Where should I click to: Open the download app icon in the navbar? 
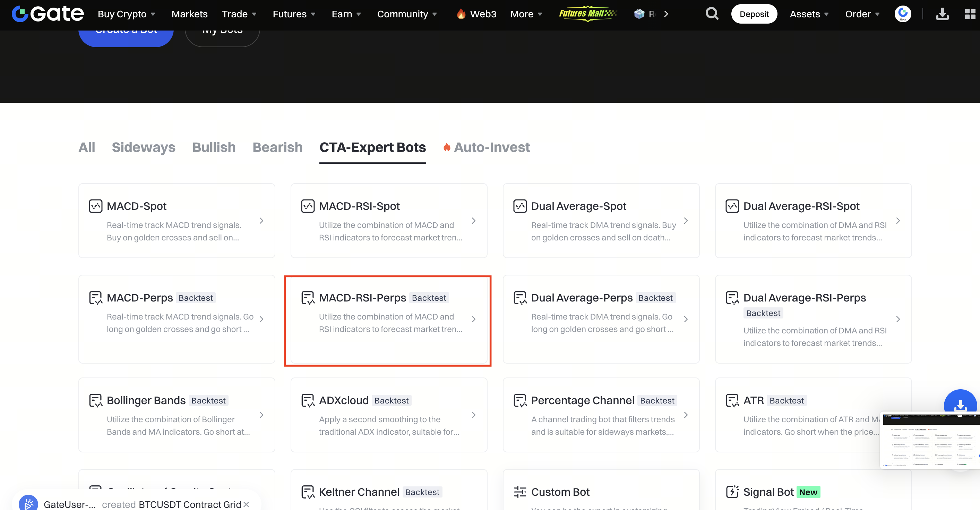942,14
